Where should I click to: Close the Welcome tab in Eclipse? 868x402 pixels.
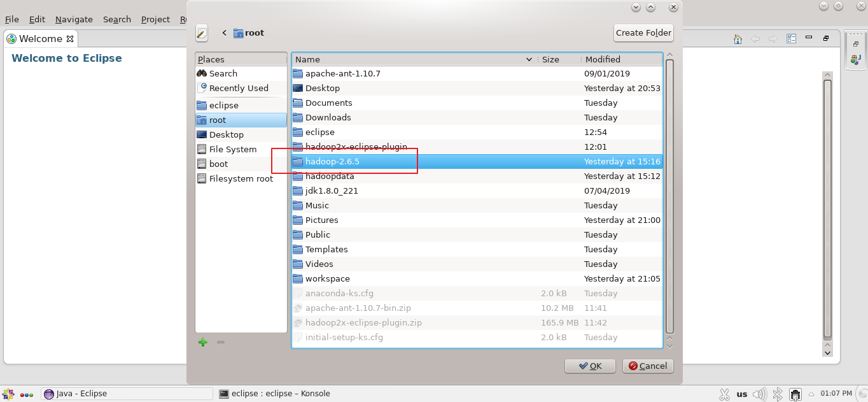71,39
